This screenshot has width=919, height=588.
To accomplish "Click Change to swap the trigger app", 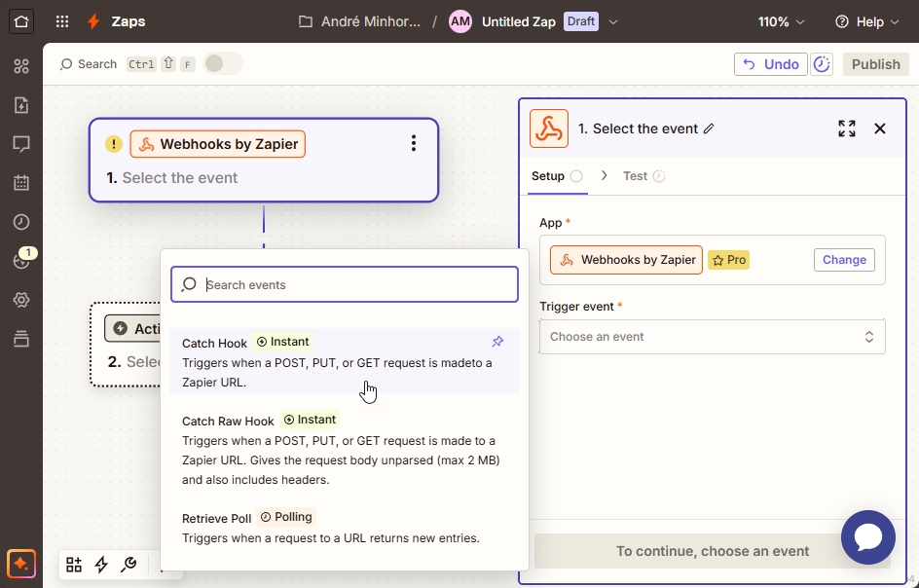I will point(844,260).
